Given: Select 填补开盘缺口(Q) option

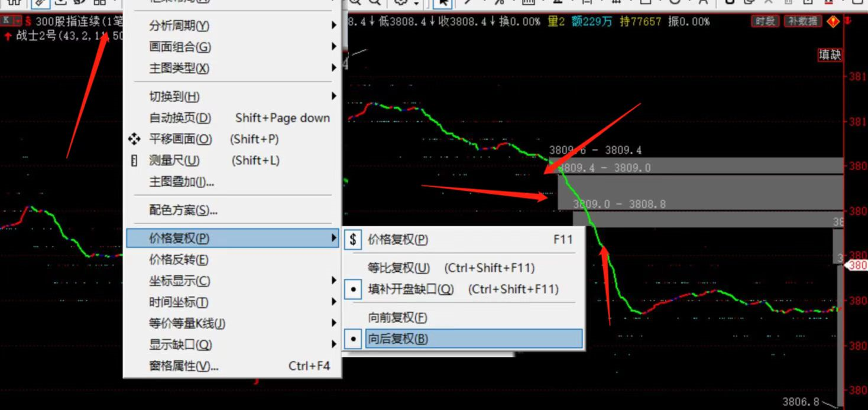Looking at the screenshot, I should pyautogui.click(x=464, y=289).
